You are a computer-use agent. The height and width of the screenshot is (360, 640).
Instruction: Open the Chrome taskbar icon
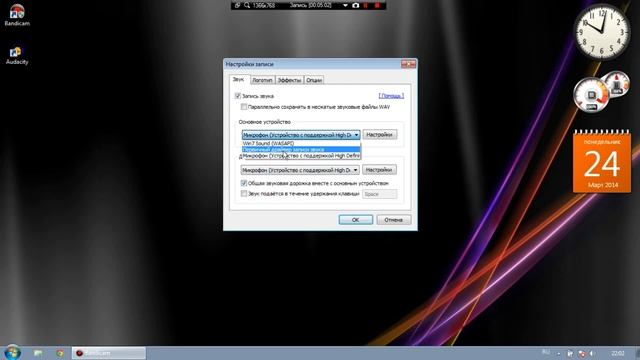[60, 353]
